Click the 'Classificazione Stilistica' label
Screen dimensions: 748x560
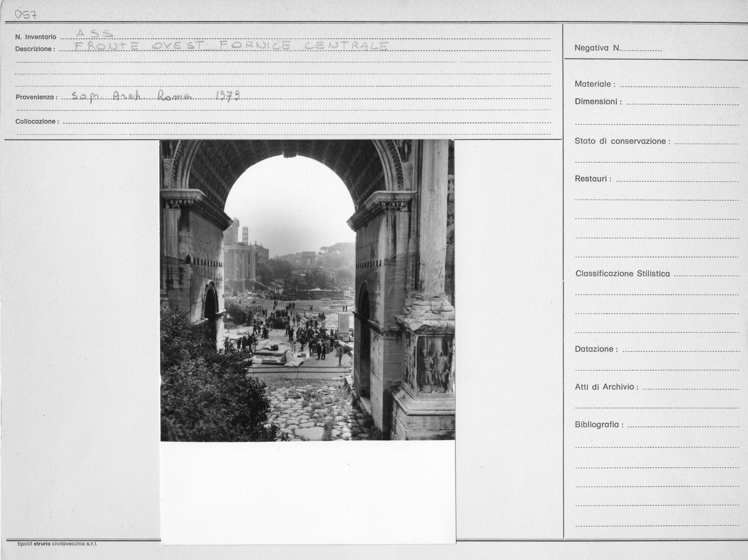pyautogui.click(x=623, y=274)
